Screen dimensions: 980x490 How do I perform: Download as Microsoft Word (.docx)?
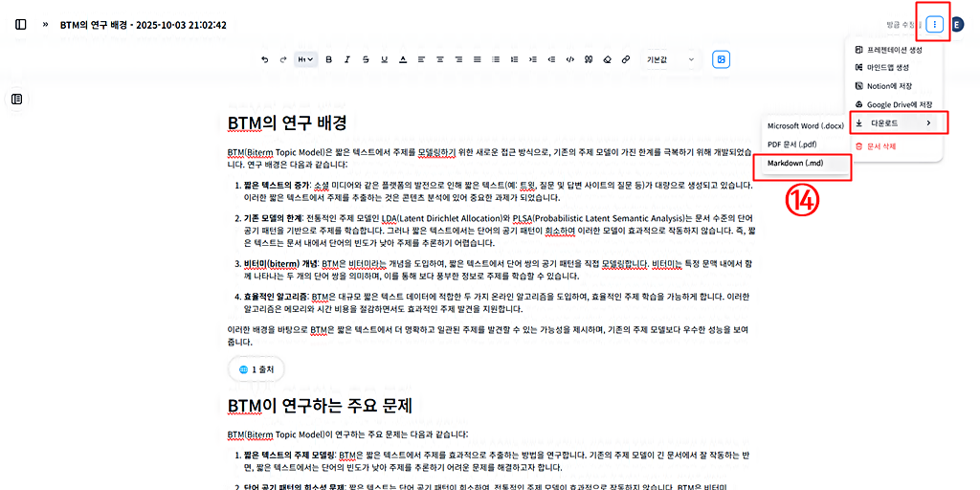click(x=806, y=125)
